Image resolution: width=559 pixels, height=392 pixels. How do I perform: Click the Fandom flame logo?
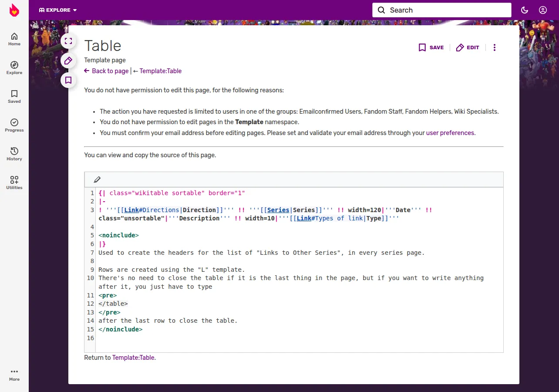[14, 10]
